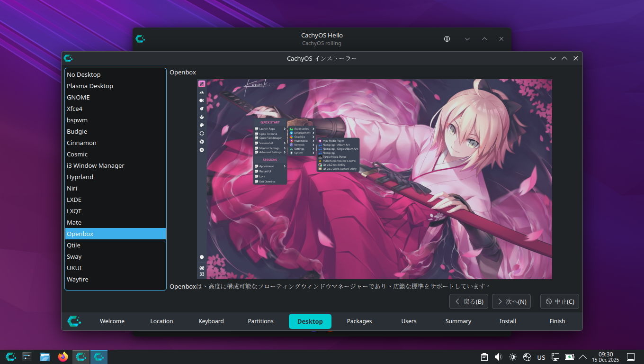This screenshot has height=364, width=644.
Task: Select 'No Desktop' in the desktop list
Action: 116,74
